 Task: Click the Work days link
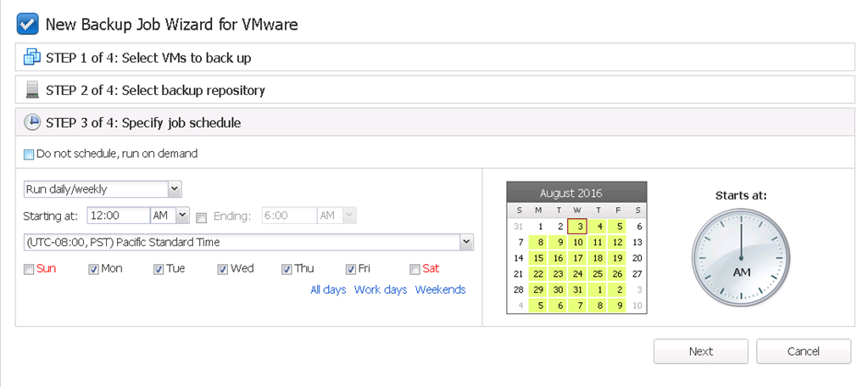[x=381, y=289]
